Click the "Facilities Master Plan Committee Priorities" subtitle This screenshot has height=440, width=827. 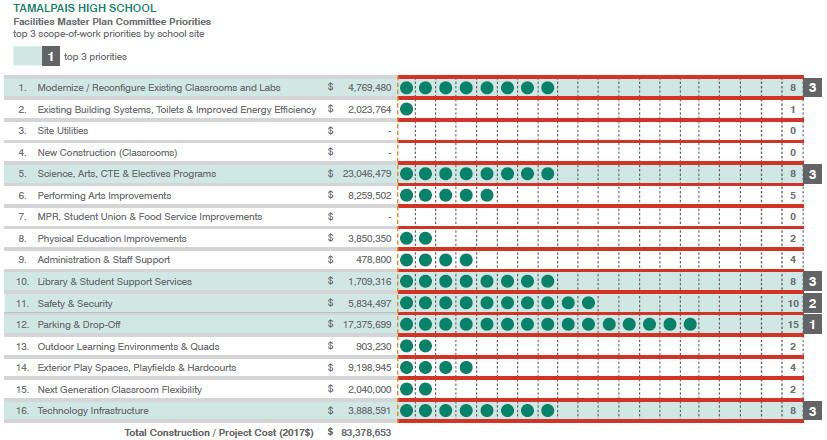point(110,21)
